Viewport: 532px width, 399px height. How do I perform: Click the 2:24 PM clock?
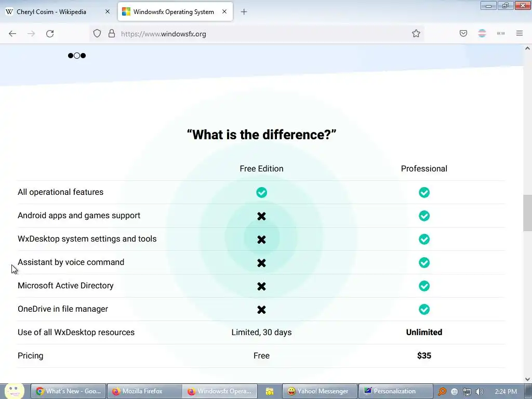(506, 392)
